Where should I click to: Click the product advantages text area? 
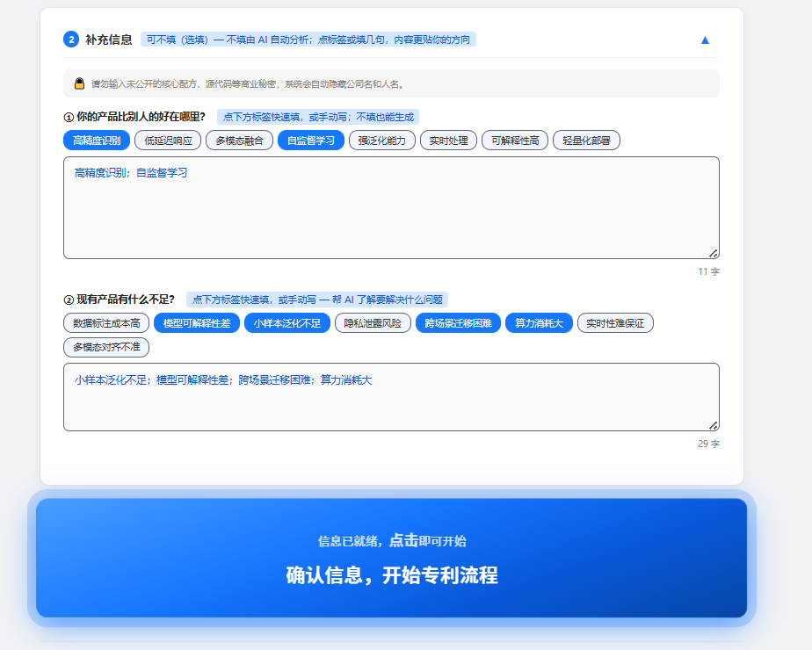(392, 207)
